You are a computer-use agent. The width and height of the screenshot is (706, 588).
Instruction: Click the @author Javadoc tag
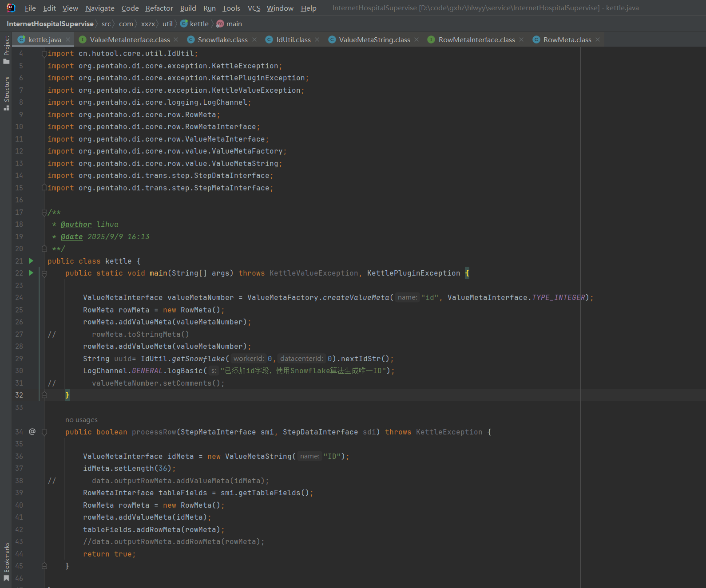(x=76, y=225)
